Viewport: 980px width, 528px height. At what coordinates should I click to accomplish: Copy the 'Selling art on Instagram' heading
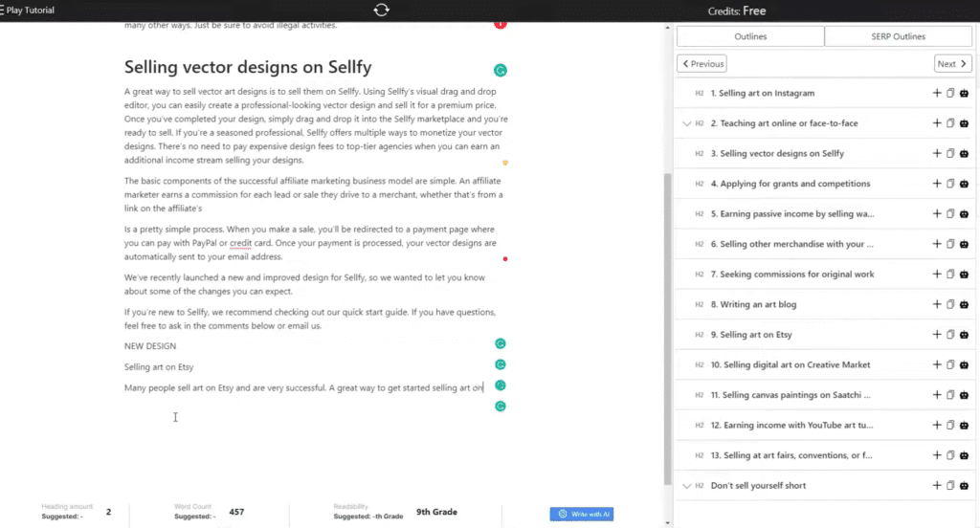950,93
